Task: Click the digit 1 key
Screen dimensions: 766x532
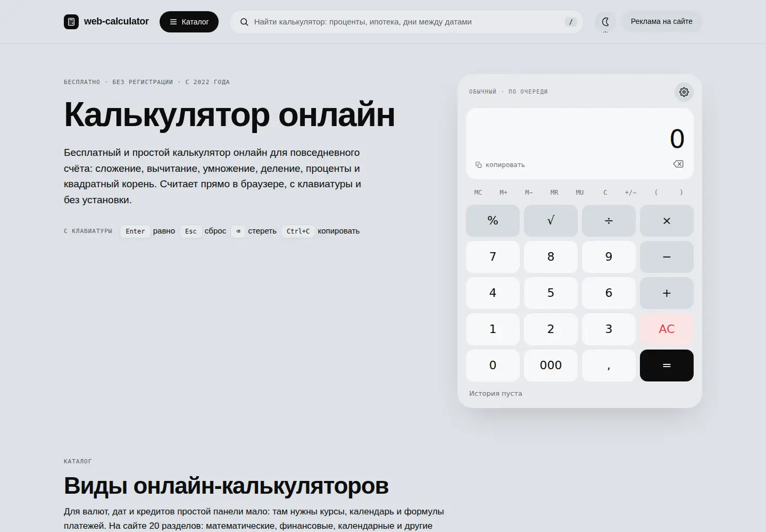Action: coord(493,329)
